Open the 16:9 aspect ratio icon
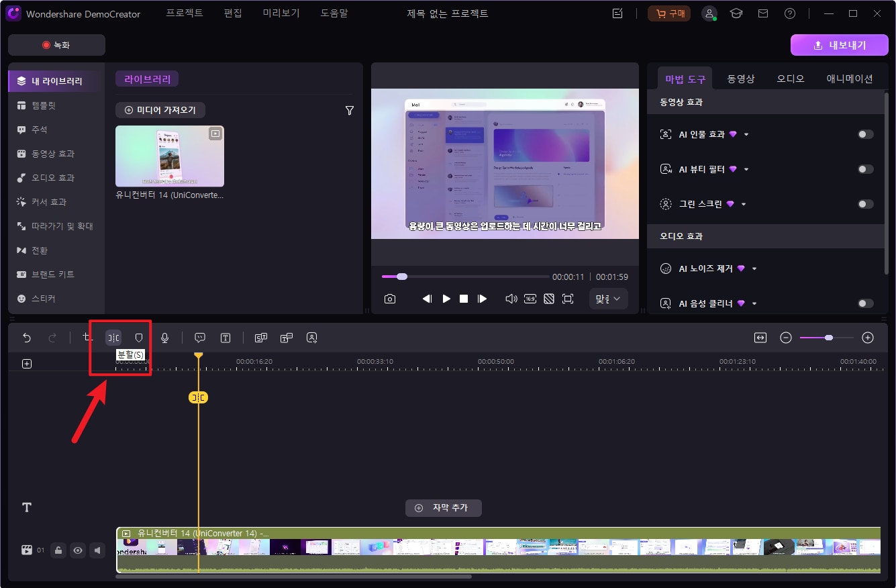This screenshot has height=588, width=896. (x=530, y=299)
